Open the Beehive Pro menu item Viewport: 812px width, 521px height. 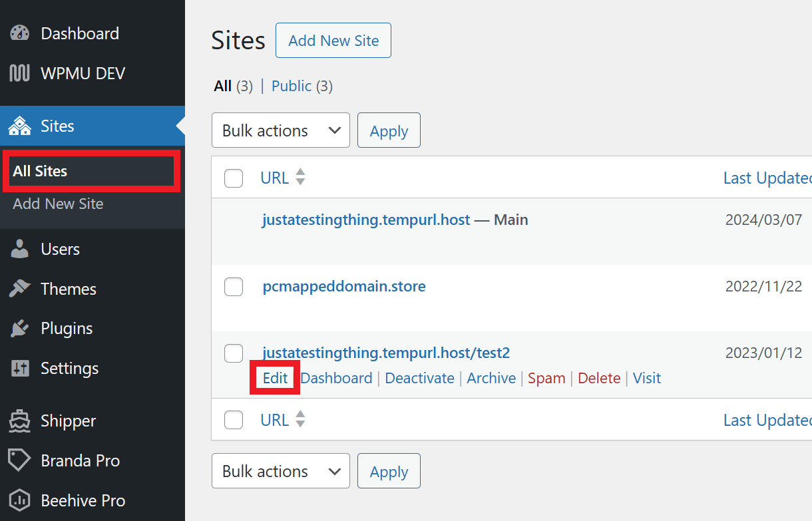[x=93, y=500]
